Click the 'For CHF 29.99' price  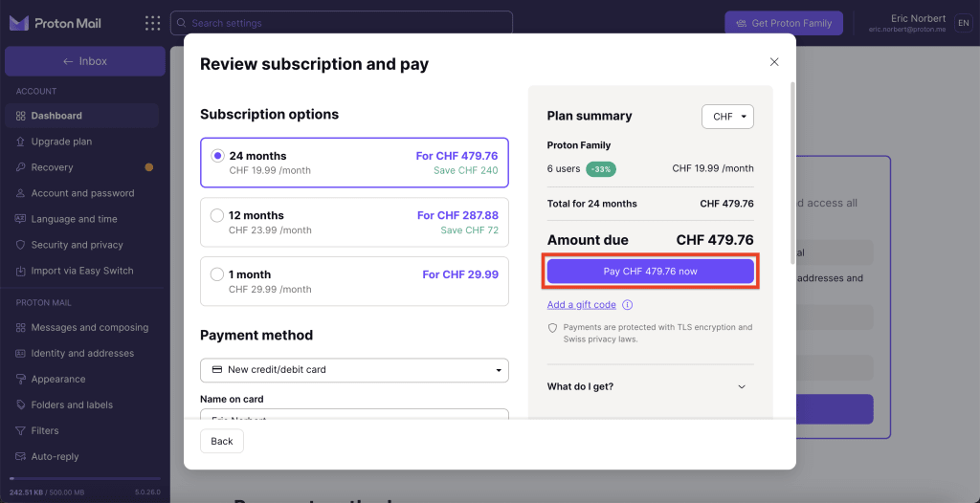[x=460, y=274]
